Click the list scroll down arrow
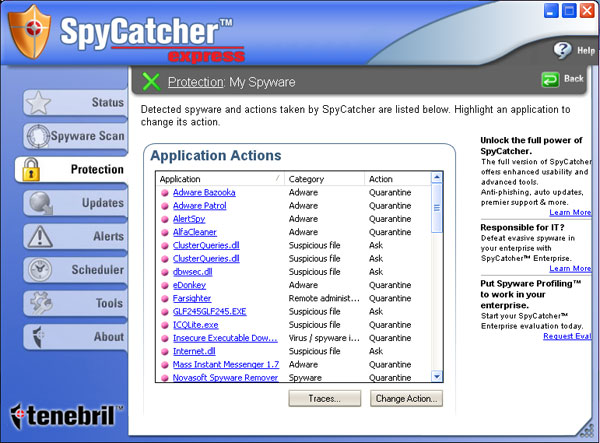Image resolution: width=600 pixels, height=443 pixels. pos(436,376)
